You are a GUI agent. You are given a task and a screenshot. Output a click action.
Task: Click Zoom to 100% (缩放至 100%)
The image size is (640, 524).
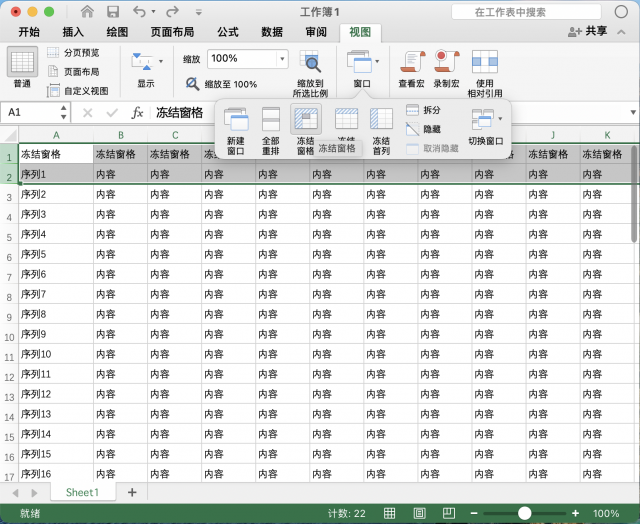click(221, 84)
